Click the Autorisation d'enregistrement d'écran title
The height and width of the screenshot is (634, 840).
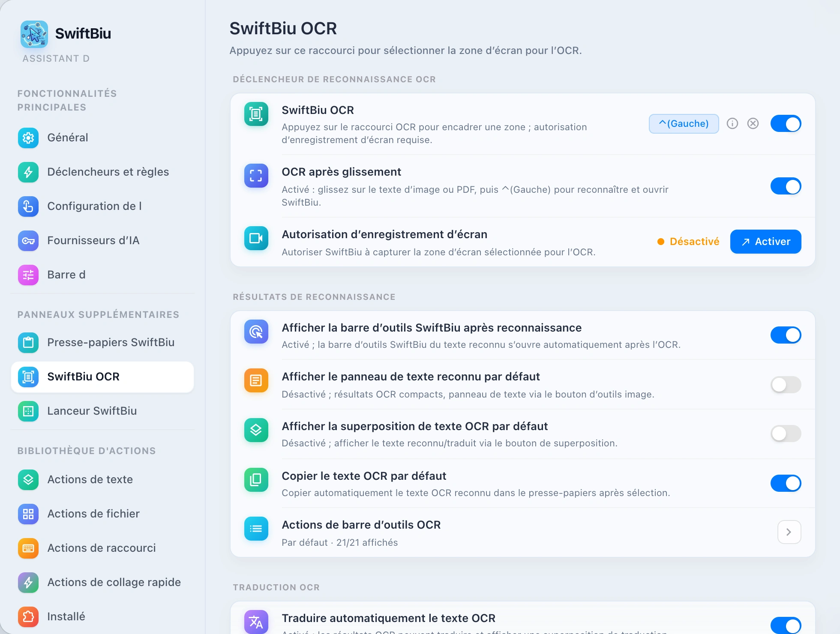tap(384, 234)
